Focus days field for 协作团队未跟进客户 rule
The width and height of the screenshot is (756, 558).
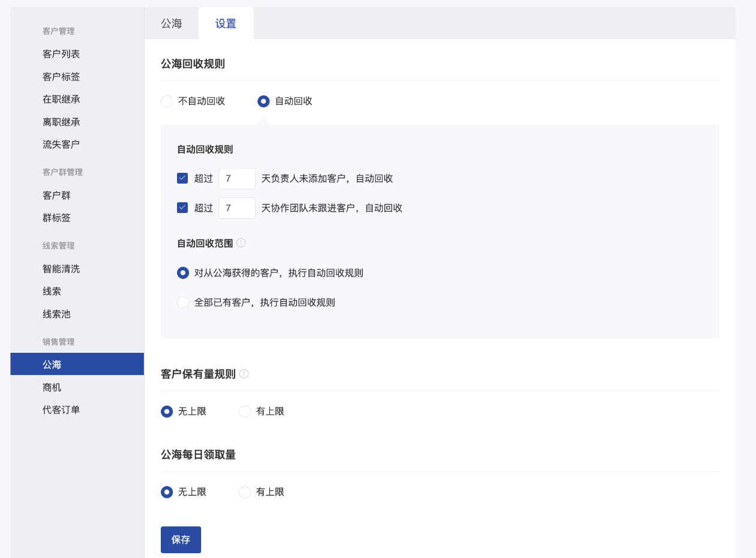click(237, 208)
